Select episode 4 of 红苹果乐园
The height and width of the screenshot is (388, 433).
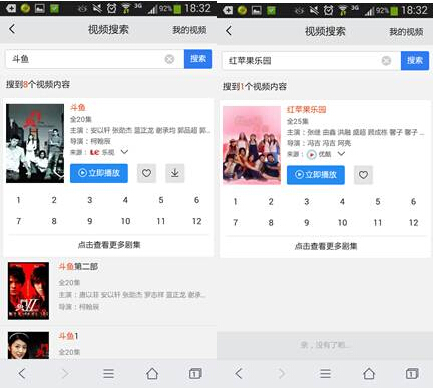point(342,202)
